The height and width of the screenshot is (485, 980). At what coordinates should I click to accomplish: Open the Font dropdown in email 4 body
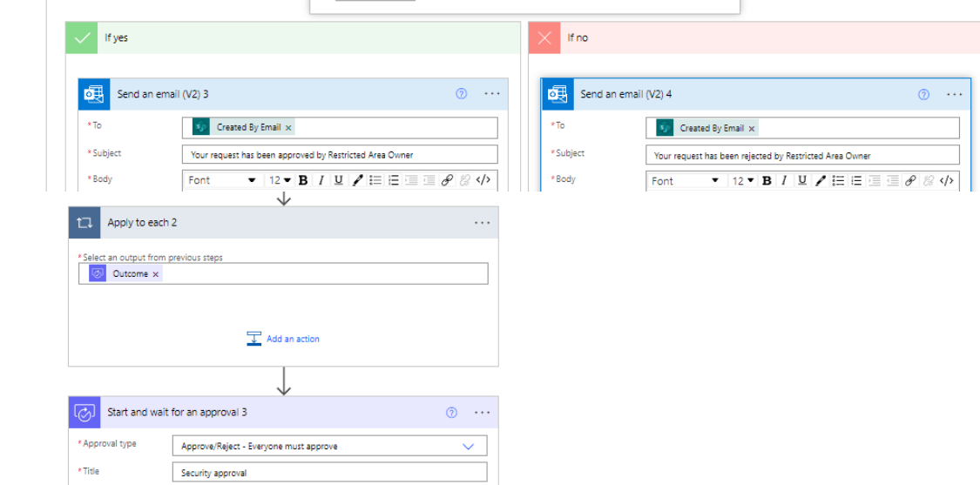686,180
